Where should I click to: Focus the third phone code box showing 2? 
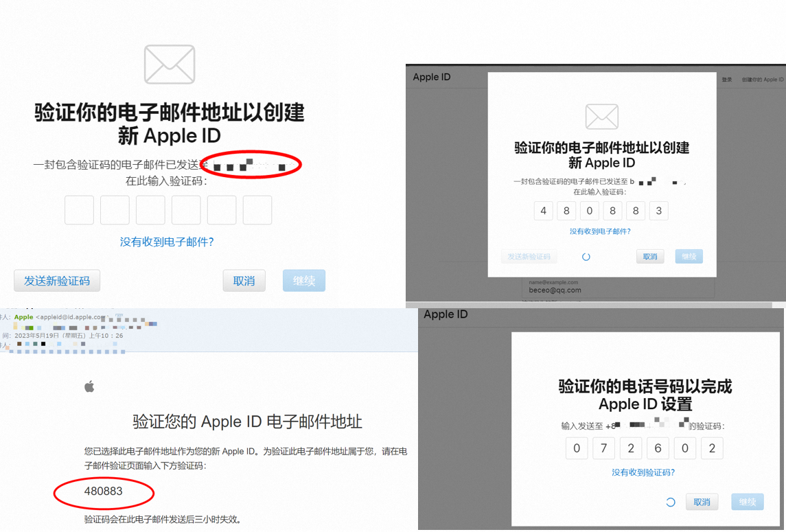(631, 448)
